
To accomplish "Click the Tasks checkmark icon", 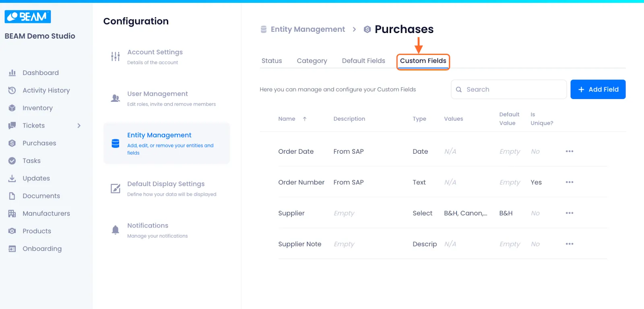I will click(x=12, y=161).
